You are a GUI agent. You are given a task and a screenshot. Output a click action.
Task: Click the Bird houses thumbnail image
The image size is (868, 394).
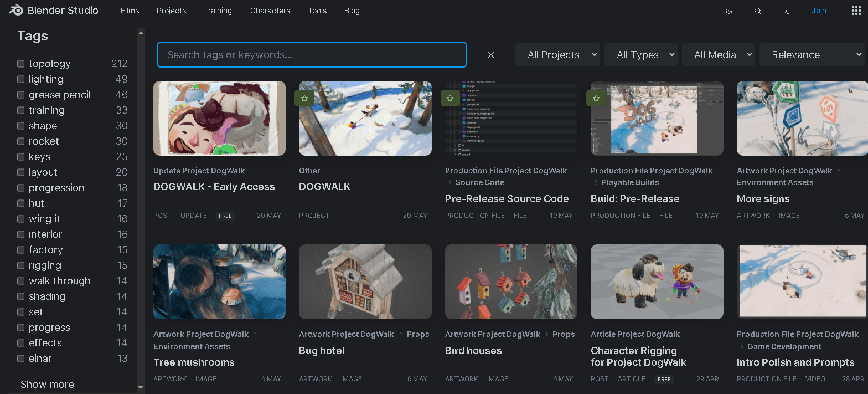[511, 282]
